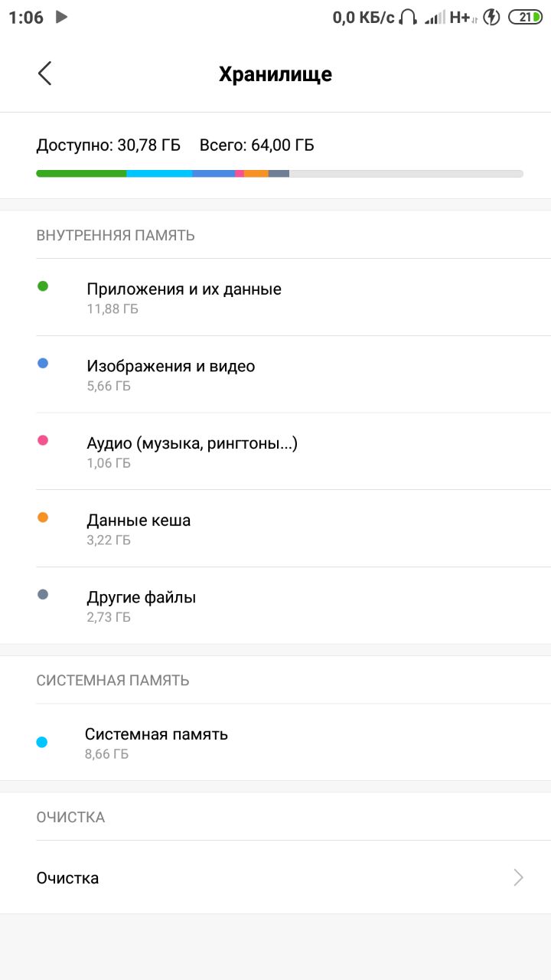Open Приложения и их данные storage details

point(275,298)
